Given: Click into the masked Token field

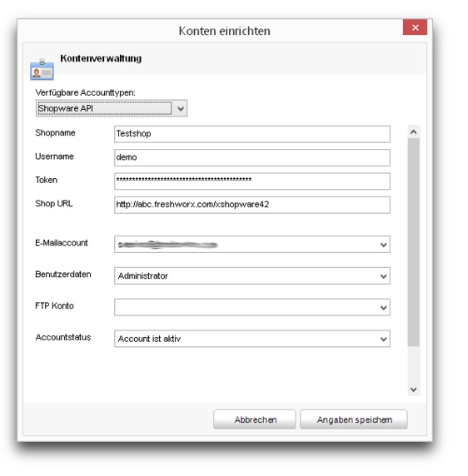Looking at the screenshot, I should pyautogui.click(x=252, y=181).
